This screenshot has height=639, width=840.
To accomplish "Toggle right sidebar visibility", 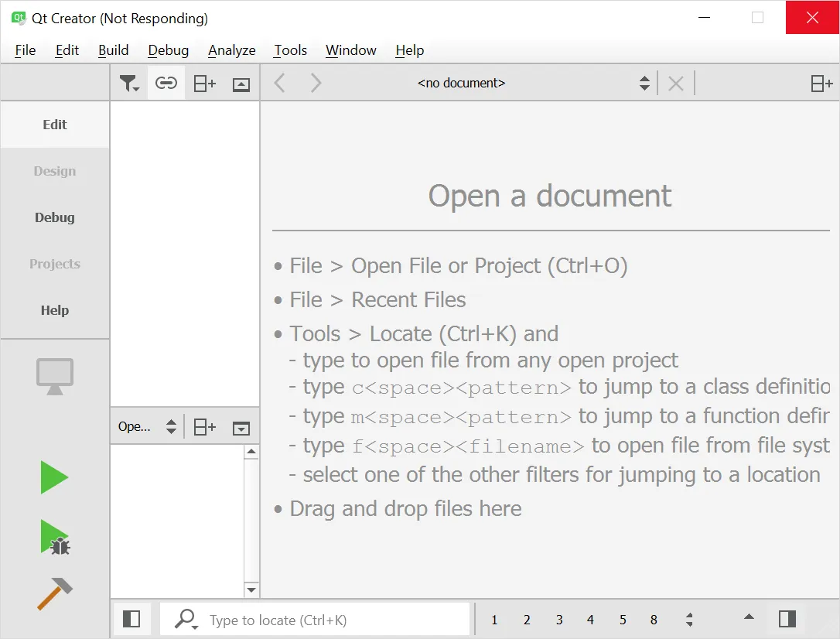I will click(787, 619).
